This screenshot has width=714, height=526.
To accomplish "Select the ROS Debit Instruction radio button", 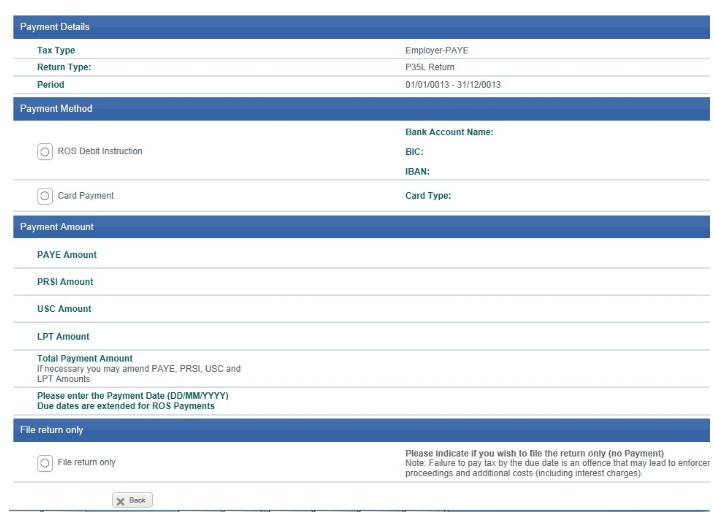I will click(x=45, y=152).
